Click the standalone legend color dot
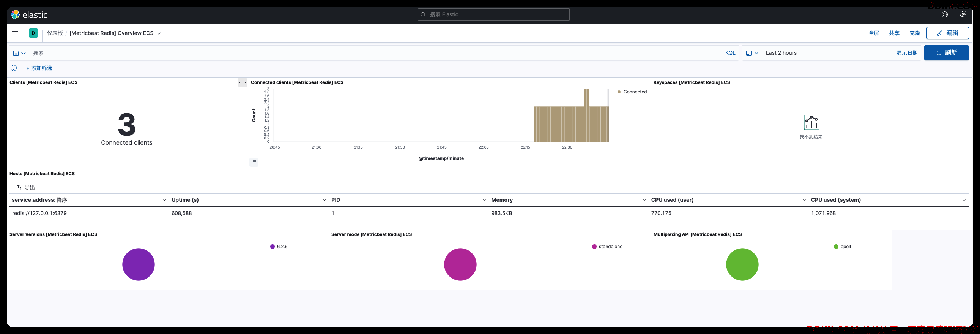The width and height of the screenshot is (980, 334). (594, 247)
